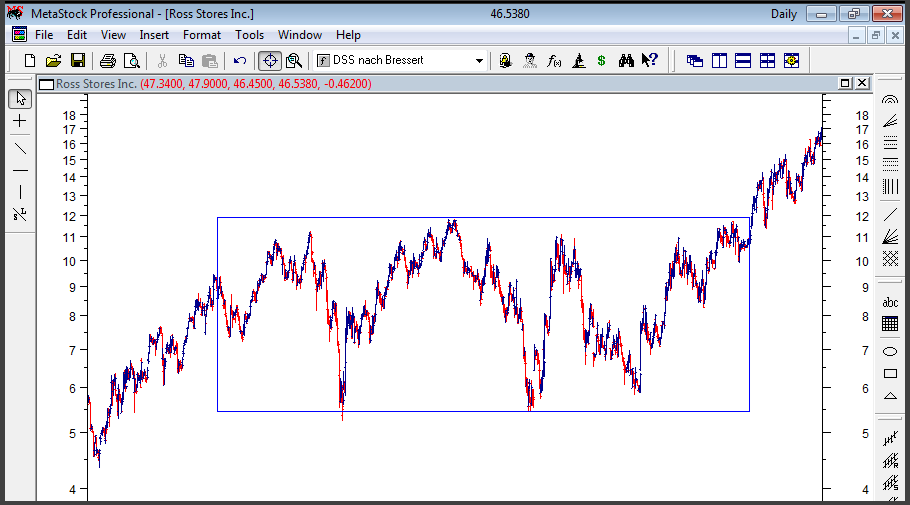Click the S/L trendline tool icon
Image resolution: width=910 pixels, height=505 pixels.
coord(20,215)
